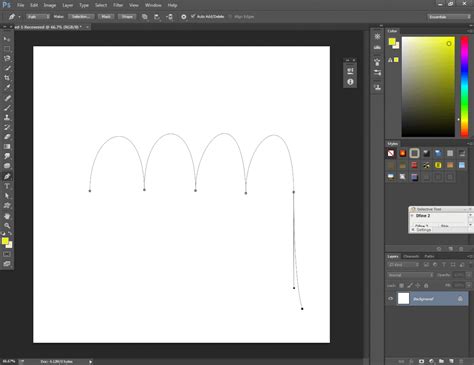Choose the Horizontal Type tool
The width and height of the screenshot is (474, 365).
[x=7, y=186]
